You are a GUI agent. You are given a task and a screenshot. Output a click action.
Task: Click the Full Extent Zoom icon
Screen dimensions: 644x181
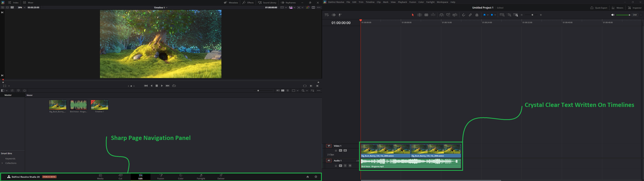point(502,15)
